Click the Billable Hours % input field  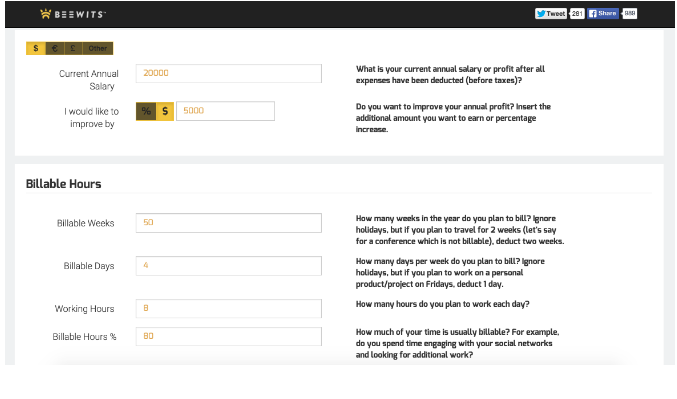pyautogui.click(x=228, y=336)
